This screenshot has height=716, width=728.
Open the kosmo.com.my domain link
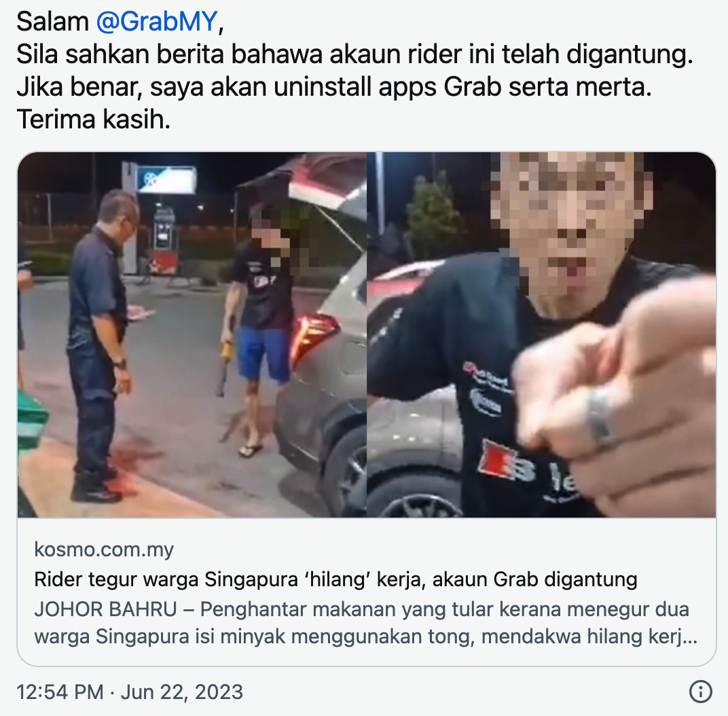[104, 550]
